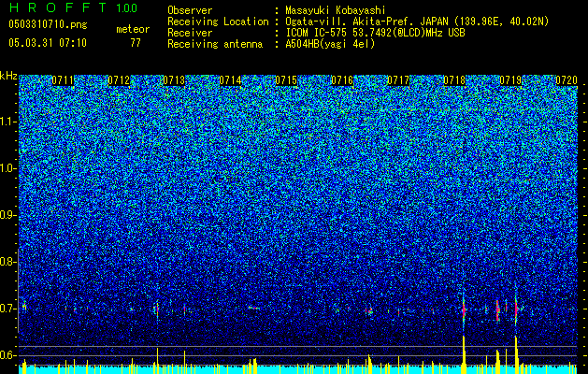Click the 0716 time marker
588x374 pixels.
[342, 80]
